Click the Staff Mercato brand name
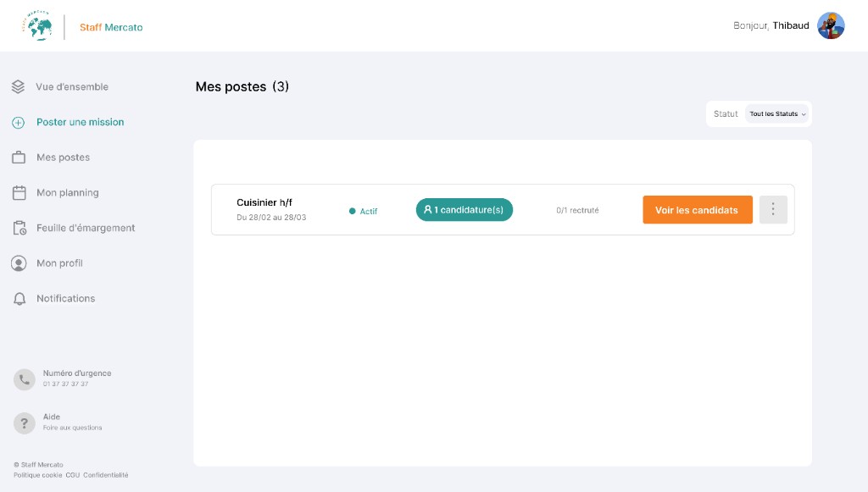Image resolution: width=868 pixels, height=492 pixels. click(111, 27)
